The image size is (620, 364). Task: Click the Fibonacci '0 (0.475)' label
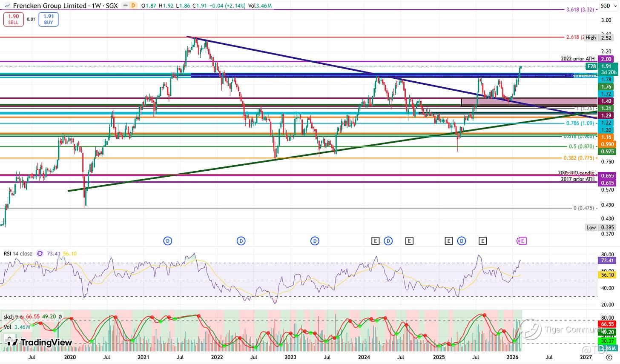(584, 208)
